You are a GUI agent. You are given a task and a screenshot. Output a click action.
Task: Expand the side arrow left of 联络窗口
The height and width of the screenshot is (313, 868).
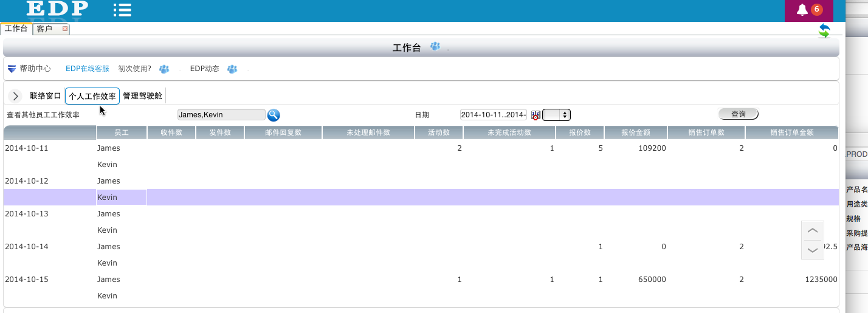(16, 96)
